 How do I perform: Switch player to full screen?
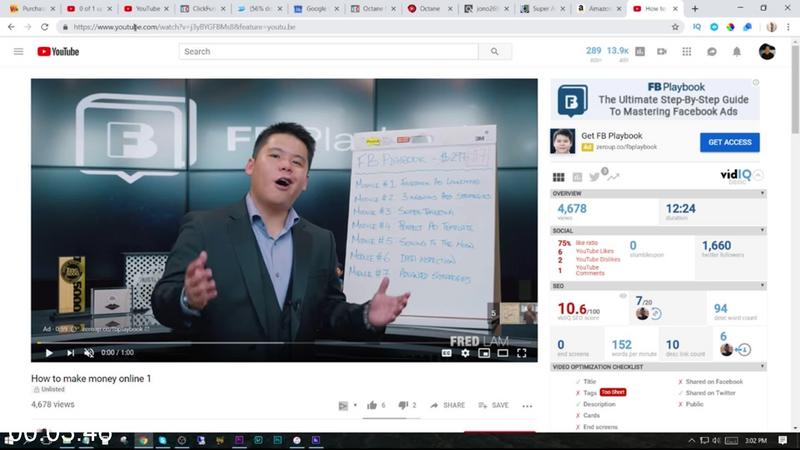[x=521, y=353]
